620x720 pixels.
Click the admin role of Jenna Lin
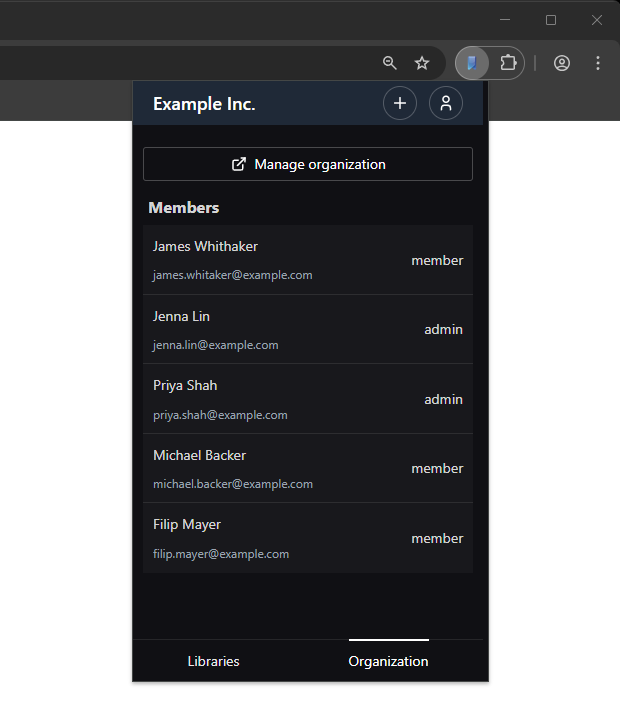[443, 330]
